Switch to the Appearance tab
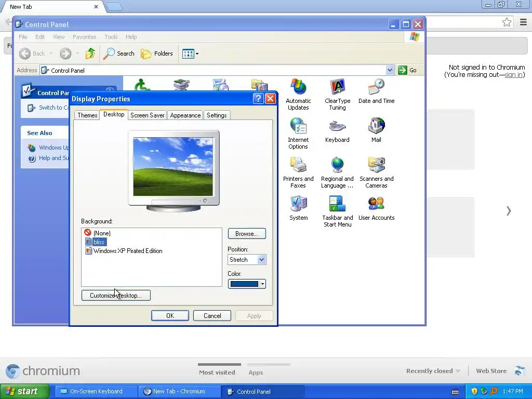The height and width of the screenshot is (399, 532). 185,115
